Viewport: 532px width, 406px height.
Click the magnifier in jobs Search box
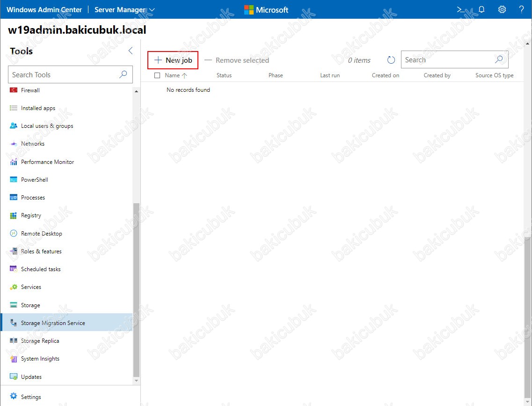pyautogui.click(x=499, y=59)
